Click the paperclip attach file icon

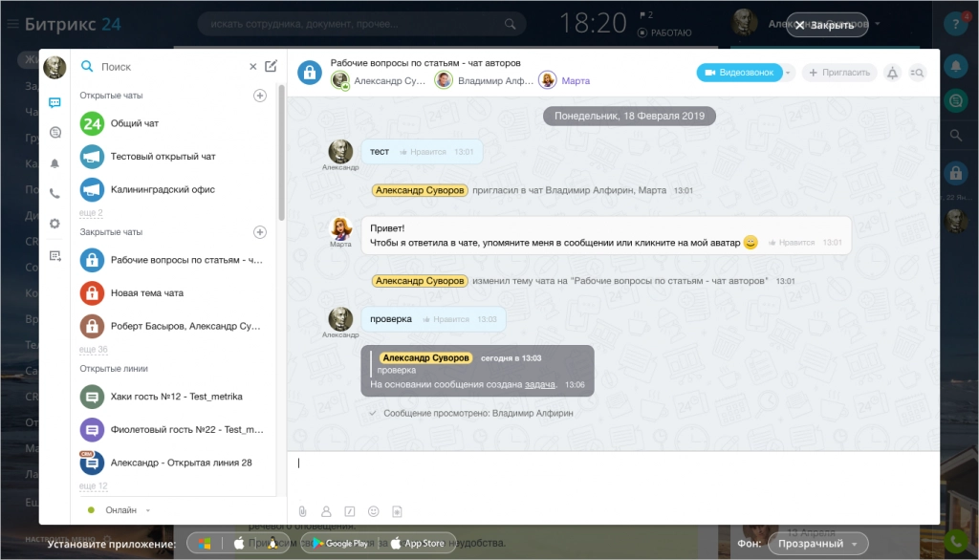302,511
